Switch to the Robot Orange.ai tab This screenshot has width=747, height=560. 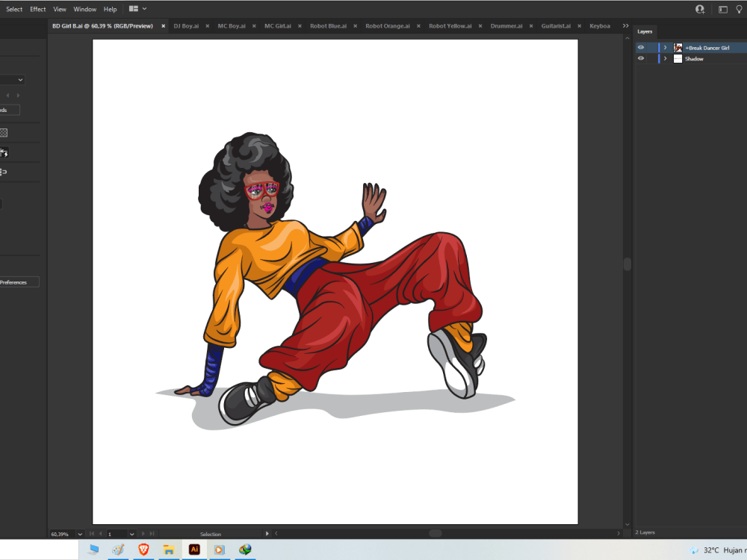387,26
